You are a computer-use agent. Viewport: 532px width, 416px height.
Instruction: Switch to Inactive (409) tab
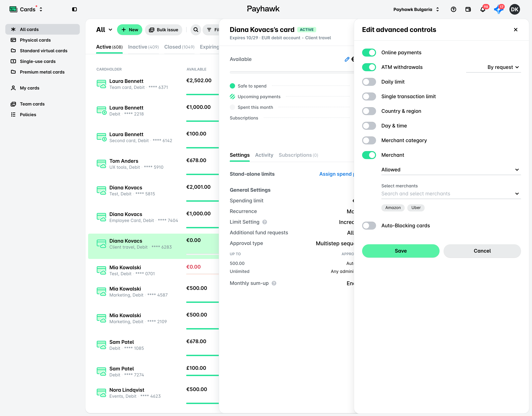(143, 47)
